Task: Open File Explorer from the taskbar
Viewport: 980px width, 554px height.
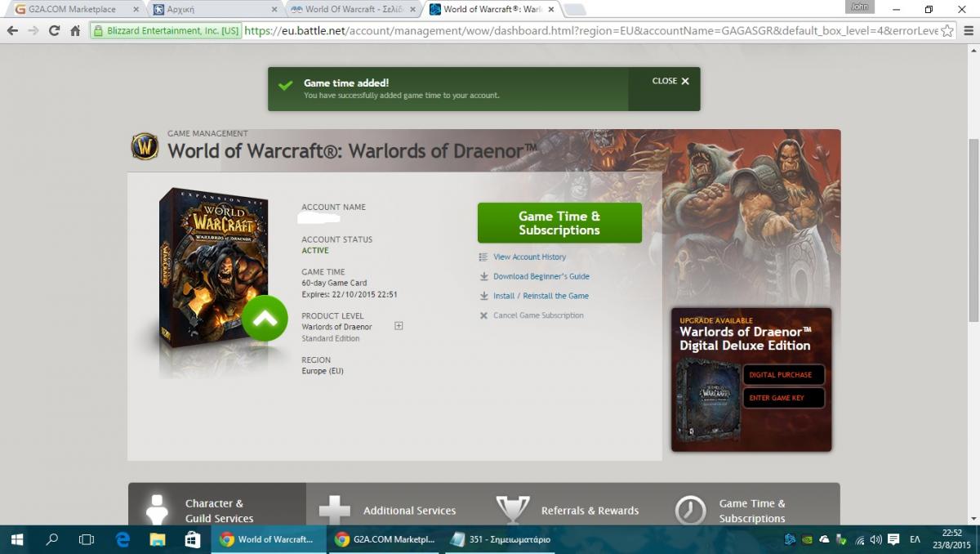Action: 158,539
